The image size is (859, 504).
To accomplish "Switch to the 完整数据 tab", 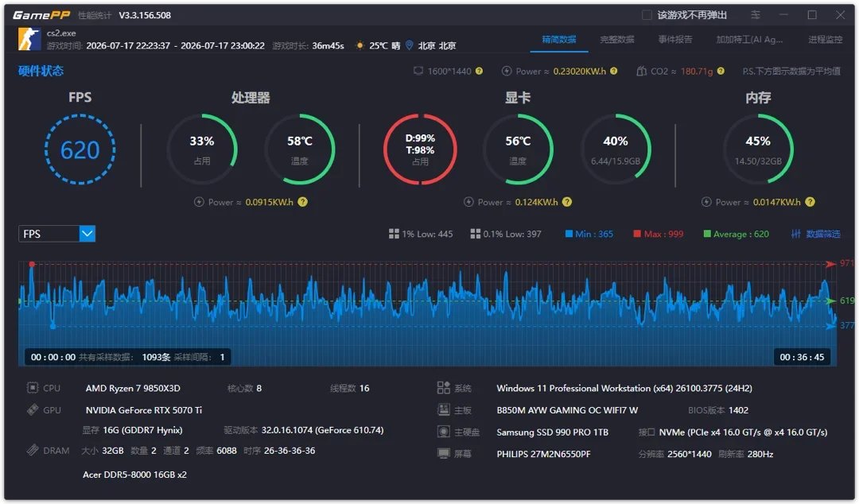I will pos(617,40).
